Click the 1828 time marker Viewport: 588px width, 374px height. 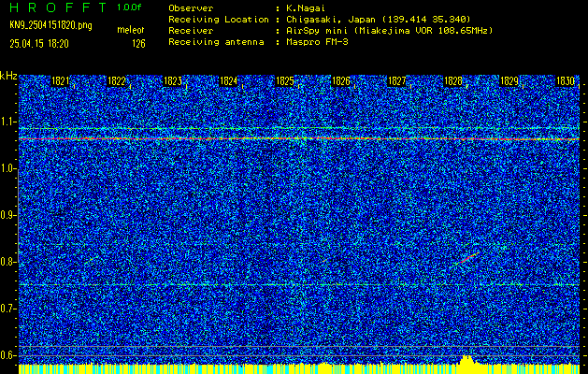pos(453,81)
